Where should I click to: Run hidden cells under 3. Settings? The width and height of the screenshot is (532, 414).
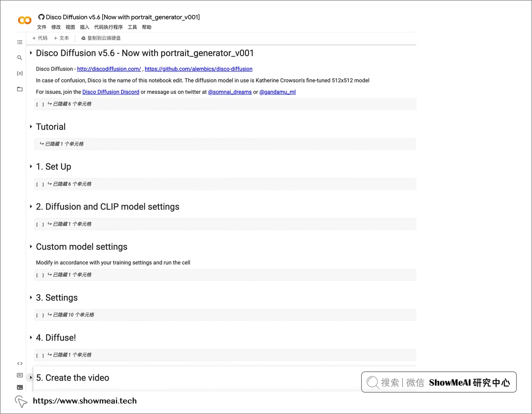(x=40, y=315)
